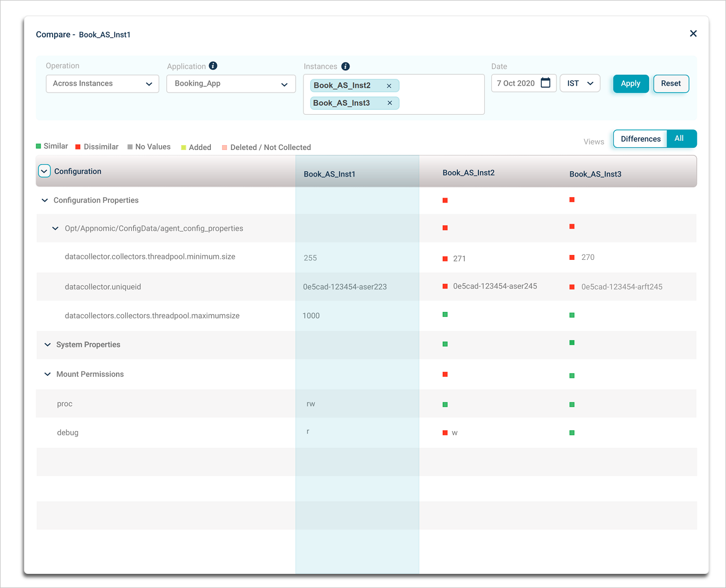726x588 pixels.
Task: Click the Apply button
Action: coord(631,83)
